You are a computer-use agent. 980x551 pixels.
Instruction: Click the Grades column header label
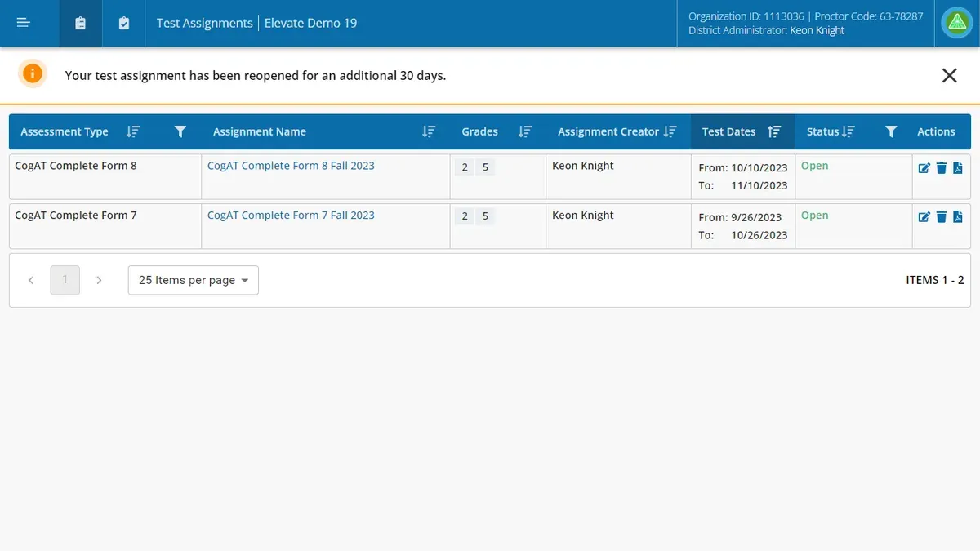coord(479,131)
